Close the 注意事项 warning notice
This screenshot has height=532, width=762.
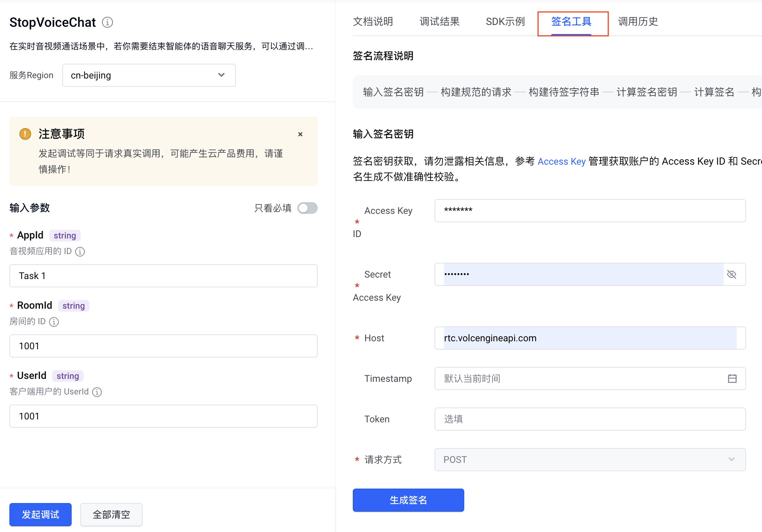300,134
